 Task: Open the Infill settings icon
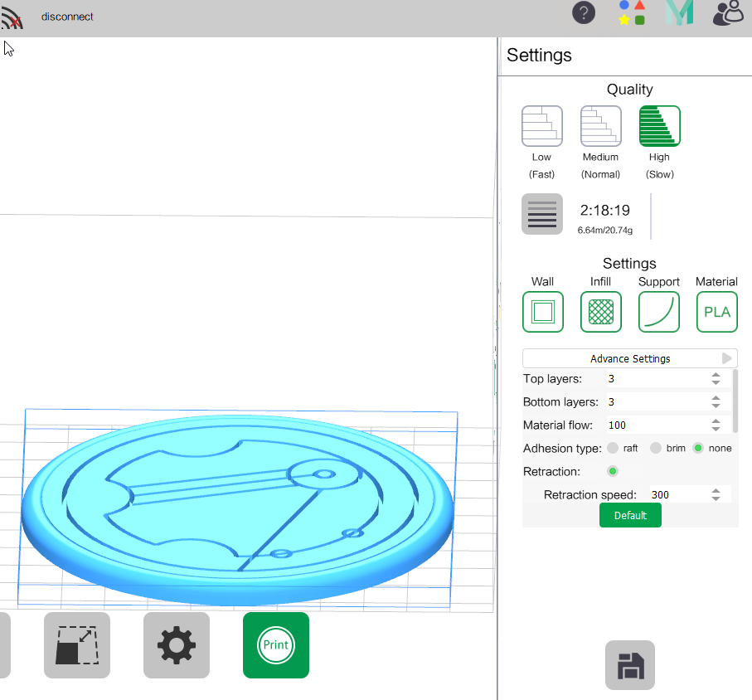point(601,312)
